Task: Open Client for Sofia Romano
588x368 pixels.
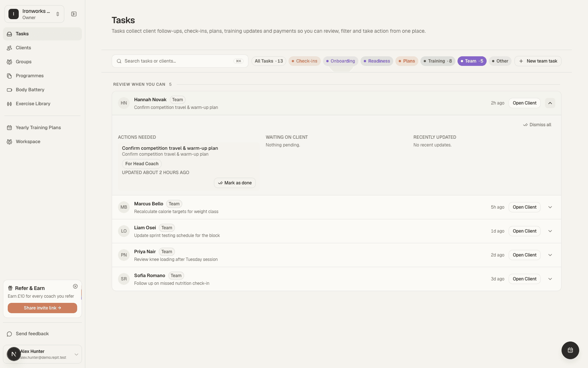Action: tap(524, 279)
